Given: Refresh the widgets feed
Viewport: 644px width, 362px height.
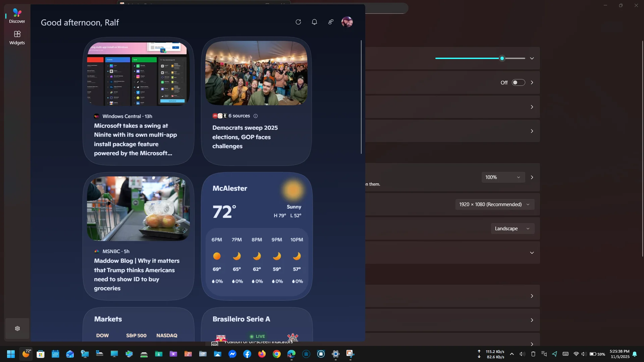Looking at the screenshot, I should pyautogui.click(x=298, y=22).
